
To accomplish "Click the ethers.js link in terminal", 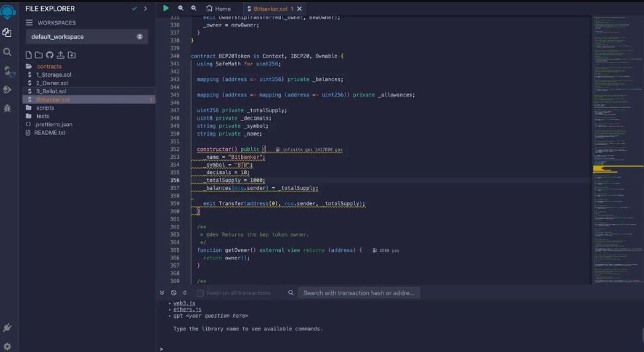I will click(188, 310).
